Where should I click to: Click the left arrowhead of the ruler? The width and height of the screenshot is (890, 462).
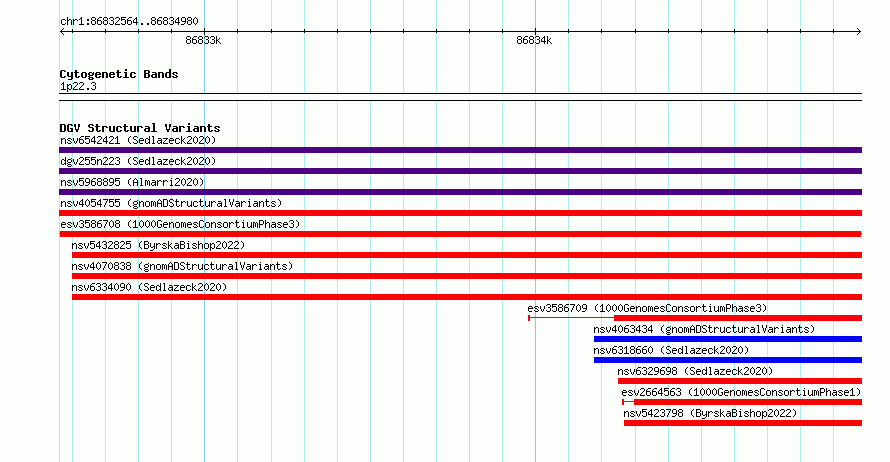coord(63,32)
